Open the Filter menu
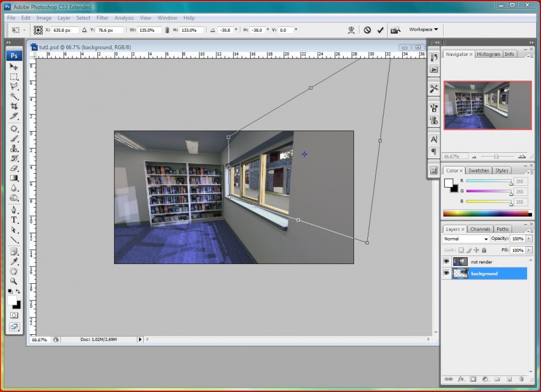This screenshot has width=541, height=392. point(102,18)
